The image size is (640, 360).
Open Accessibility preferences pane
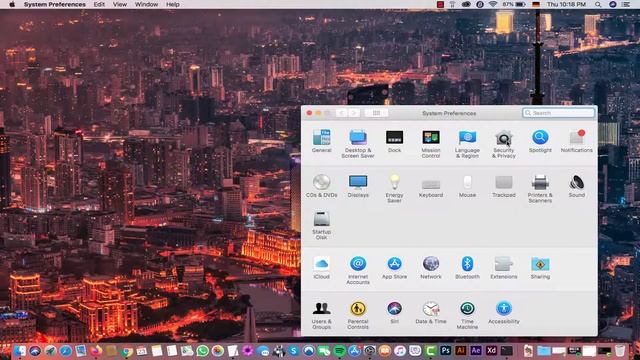(504, 313)
